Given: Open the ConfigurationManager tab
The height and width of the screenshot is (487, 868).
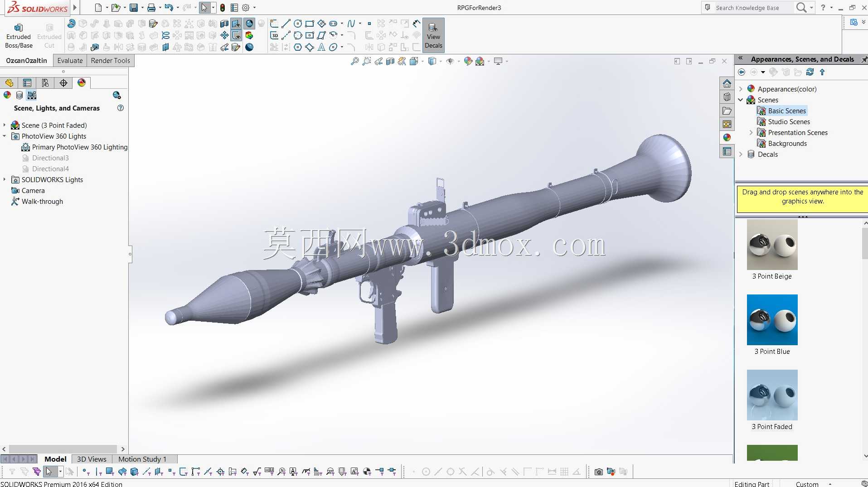Looking at the screenshot, I should coord(45,83).
